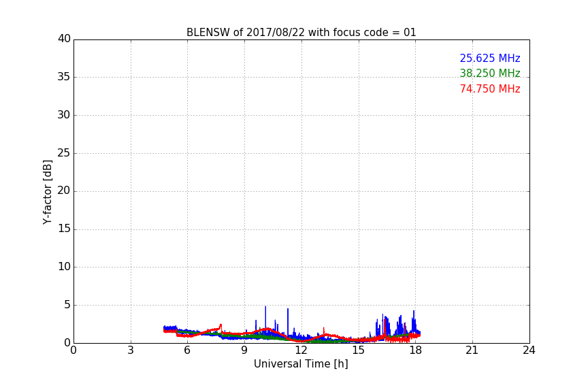
Task: Click the x-axis tick label '12'
Action: click(301, 350)
